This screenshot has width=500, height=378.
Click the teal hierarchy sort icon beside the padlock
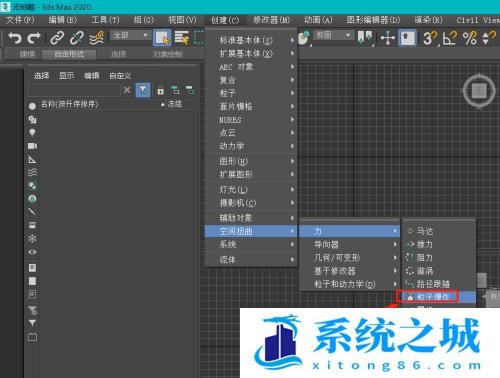pos(175,90)
